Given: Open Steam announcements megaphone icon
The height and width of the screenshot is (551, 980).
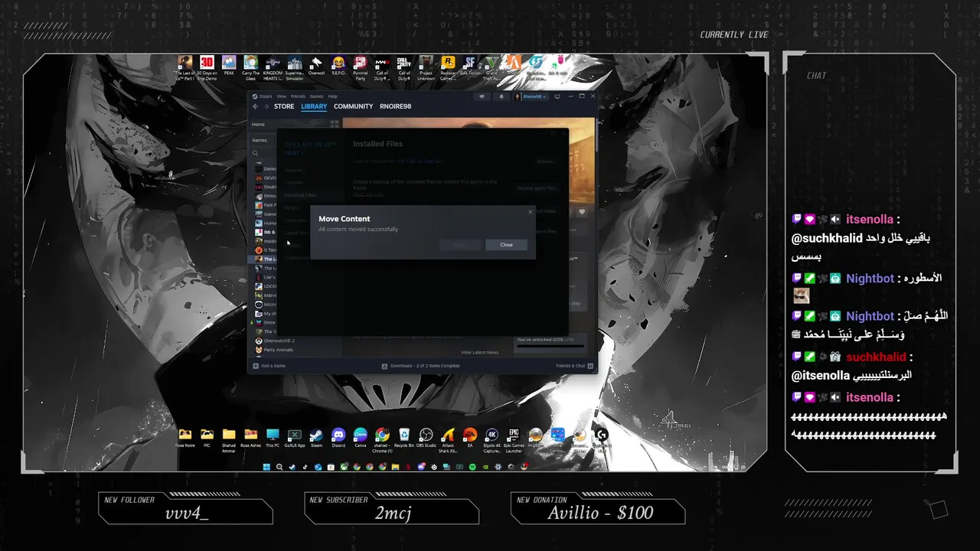Looking at the screenshot, I should [482, 96].
